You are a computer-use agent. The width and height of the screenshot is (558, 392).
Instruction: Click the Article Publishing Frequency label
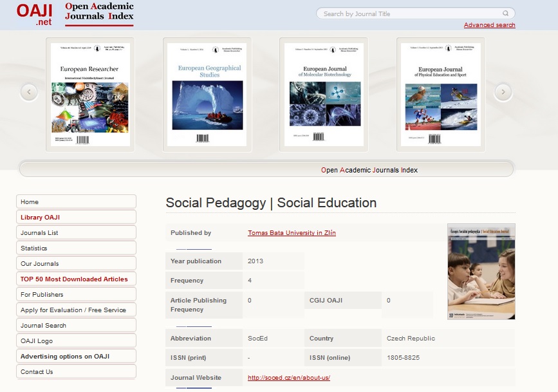[x=199, y=304]
